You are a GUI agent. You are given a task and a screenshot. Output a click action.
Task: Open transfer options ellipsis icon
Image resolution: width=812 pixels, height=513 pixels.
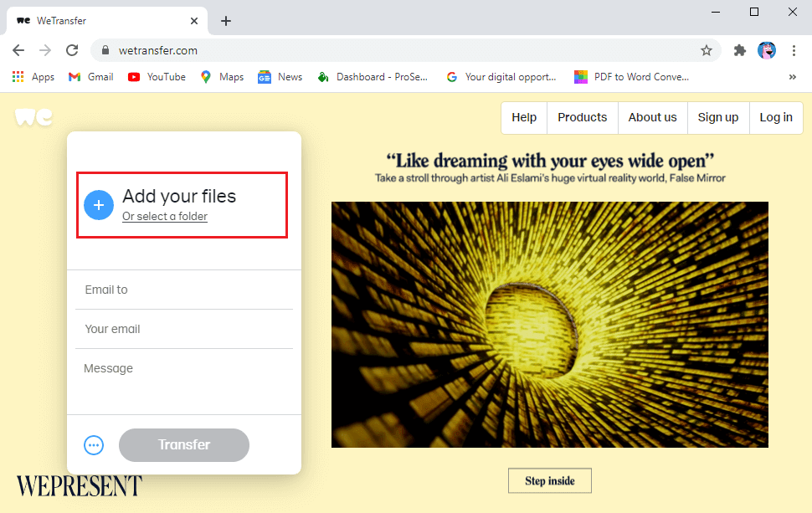pos(94,445)
